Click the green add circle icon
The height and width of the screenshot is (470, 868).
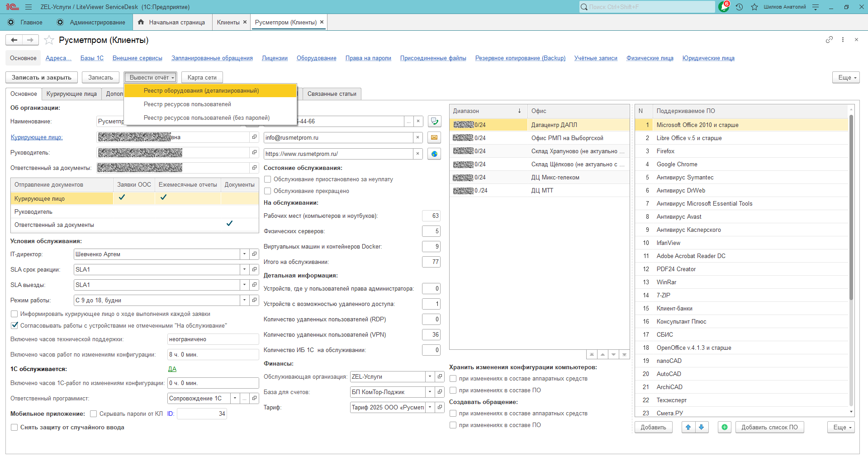725,427
